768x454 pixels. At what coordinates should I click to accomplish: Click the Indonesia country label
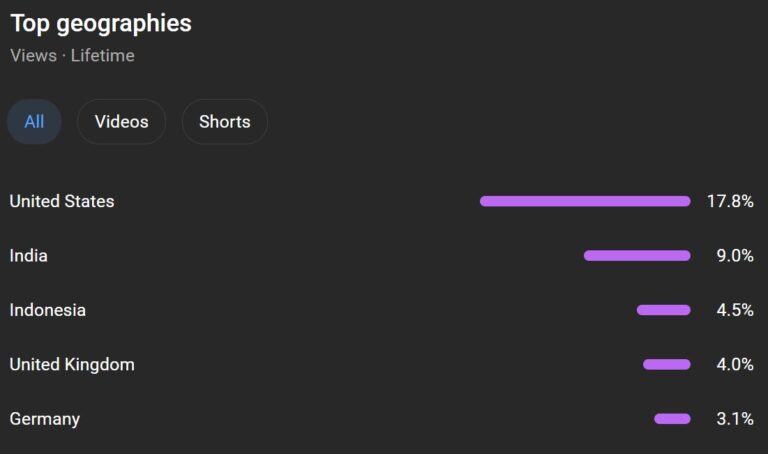tap(48, 310)
